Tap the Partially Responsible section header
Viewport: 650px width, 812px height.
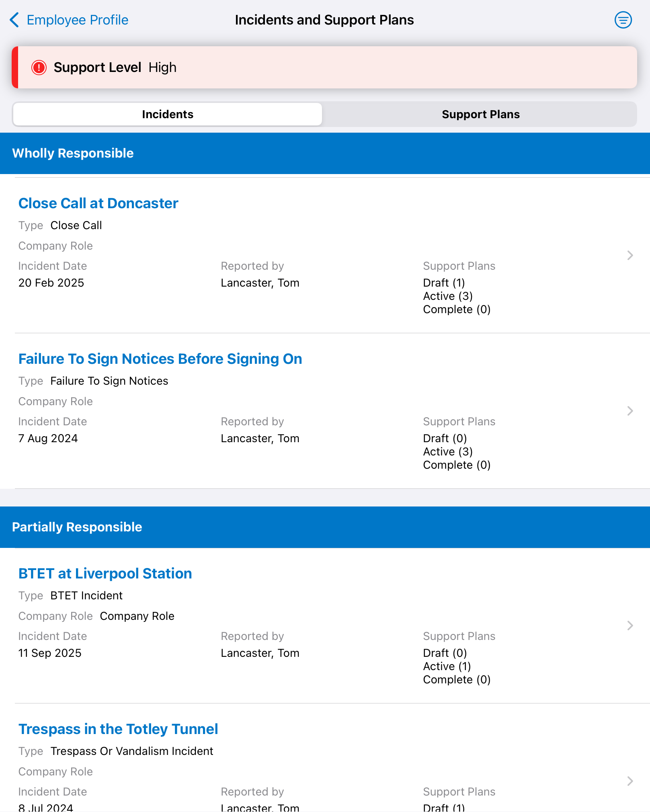(x=325, y=527)
